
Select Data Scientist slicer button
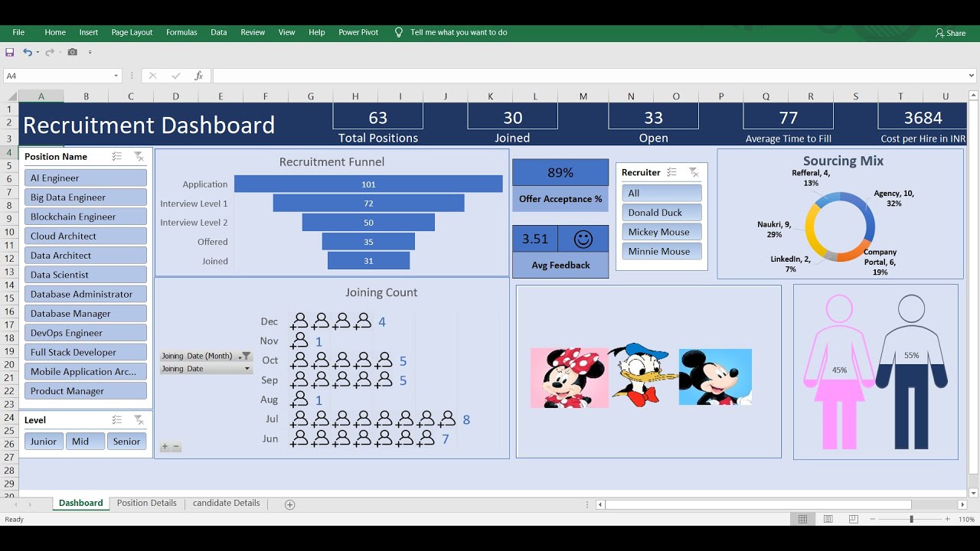pyautogui.click(x=85, y=275)
